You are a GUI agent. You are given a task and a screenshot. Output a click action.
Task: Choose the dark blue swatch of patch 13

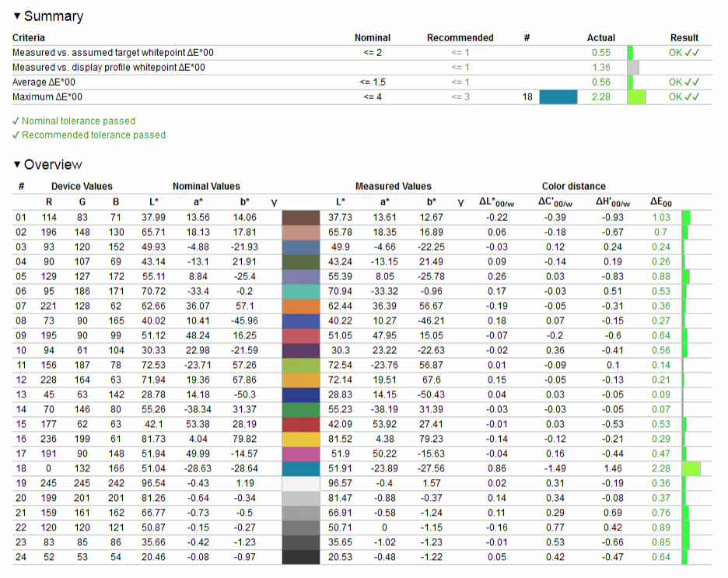pos(300,394)
